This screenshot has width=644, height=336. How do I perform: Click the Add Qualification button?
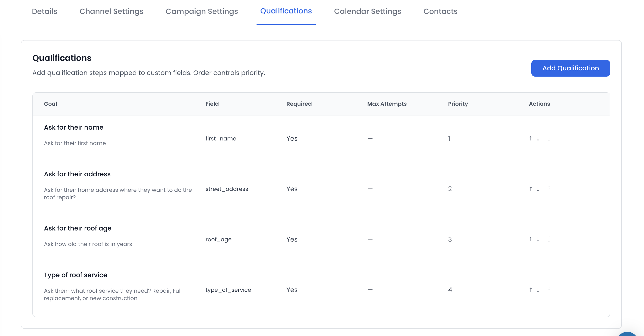pos(570,68)
